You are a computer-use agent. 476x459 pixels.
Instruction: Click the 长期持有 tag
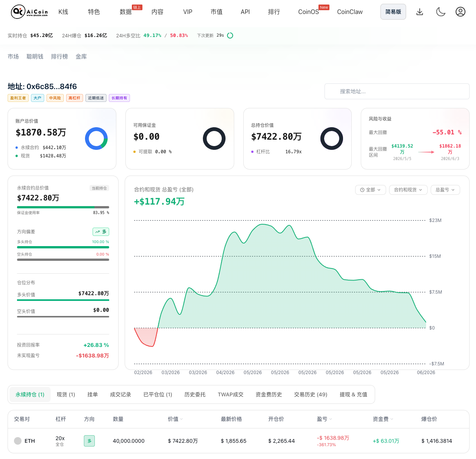(119, 98)
